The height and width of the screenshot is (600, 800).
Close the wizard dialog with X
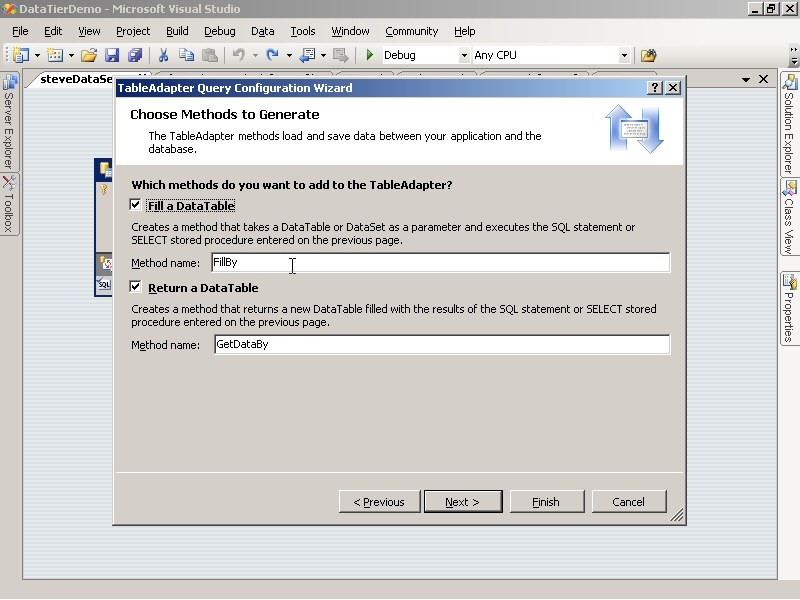(x=673, y=88)
